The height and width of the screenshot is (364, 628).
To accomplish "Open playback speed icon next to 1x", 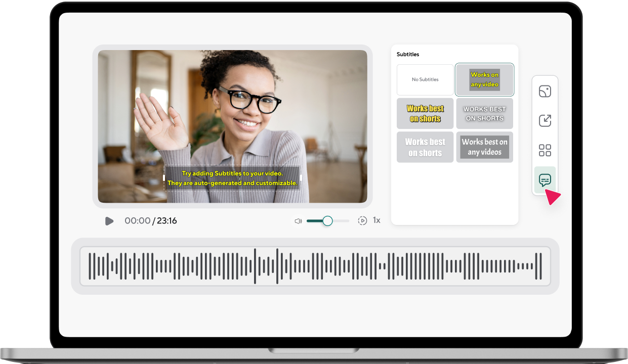I will coord(362,221).
